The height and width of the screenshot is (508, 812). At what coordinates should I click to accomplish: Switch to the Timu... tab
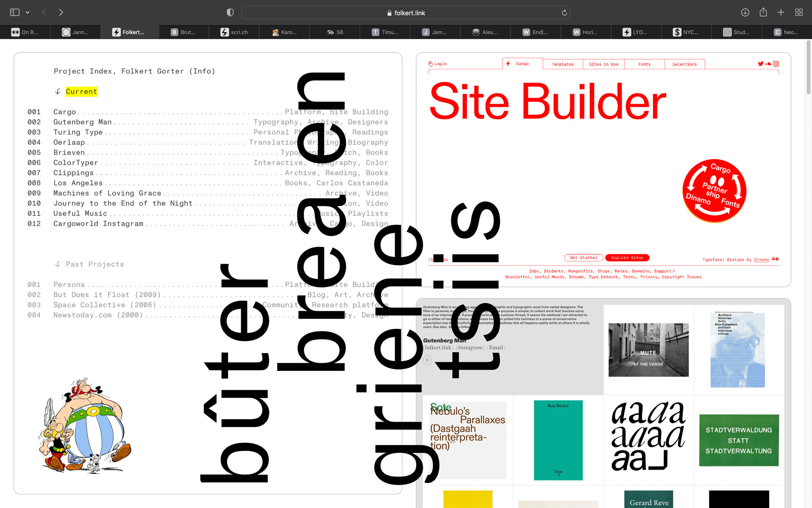click(x=385, y=32)
